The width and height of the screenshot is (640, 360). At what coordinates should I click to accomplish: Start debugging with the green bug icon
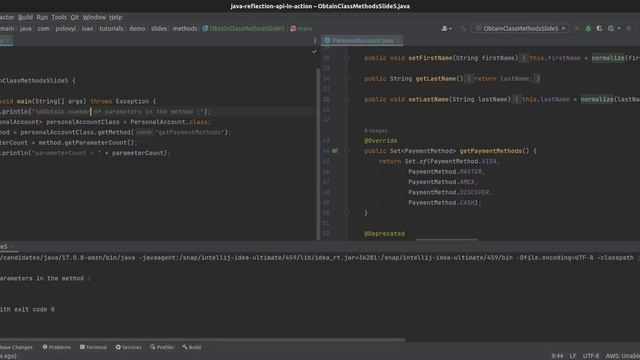click(x=588, y=29)
